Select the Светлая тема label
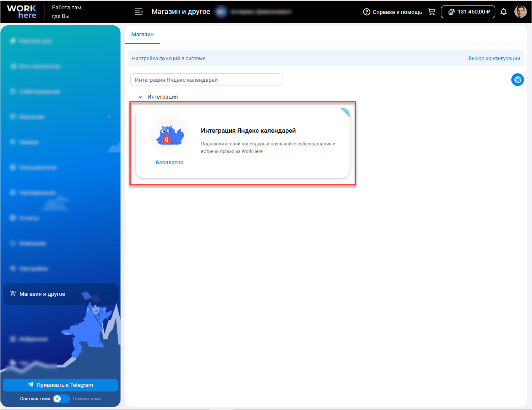This screenshot has height=410, width=532. click(35, 399)
